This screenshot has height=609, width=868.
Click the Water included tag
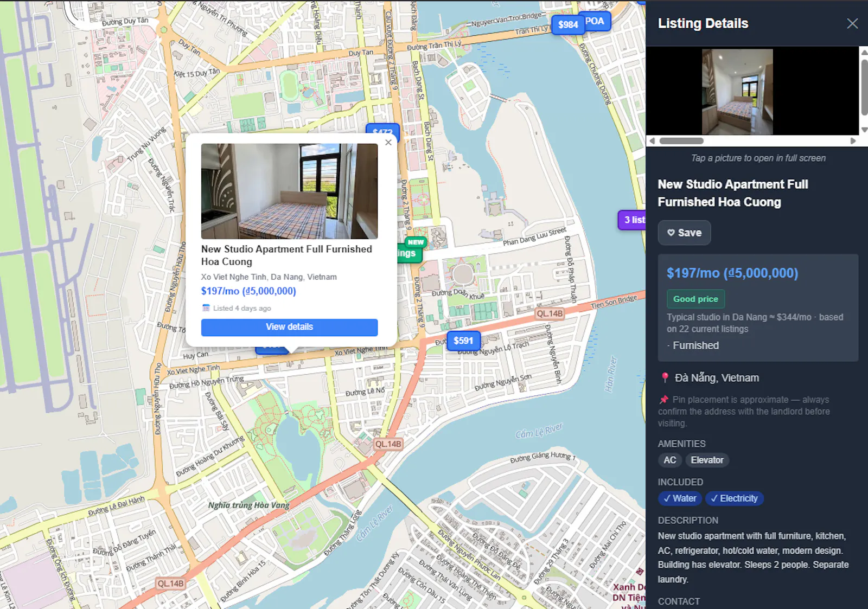[680, 498]
